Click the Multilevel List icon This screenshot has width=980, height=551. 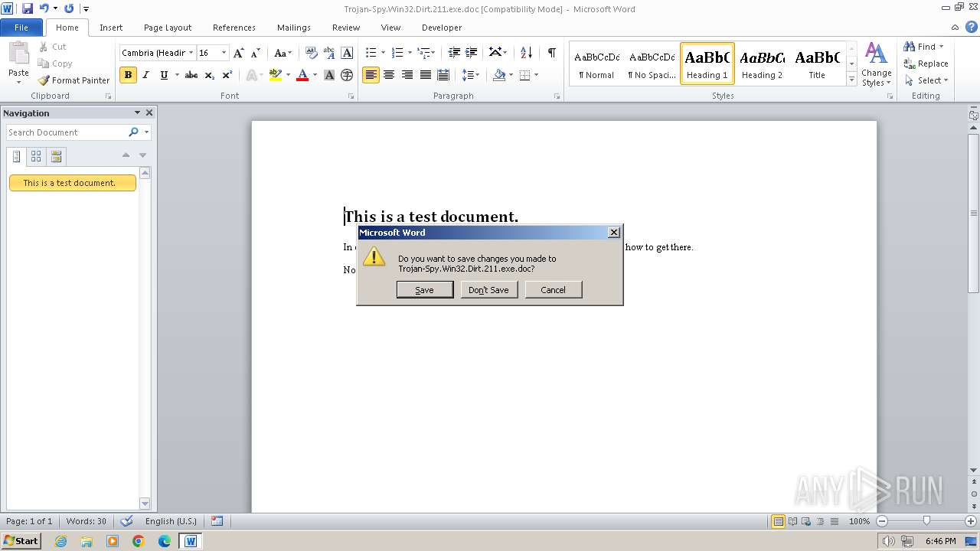tap(424, 53)
